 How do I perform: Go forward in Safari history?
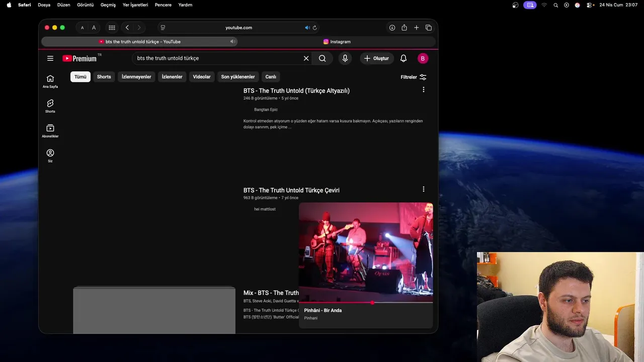(139, 28)
